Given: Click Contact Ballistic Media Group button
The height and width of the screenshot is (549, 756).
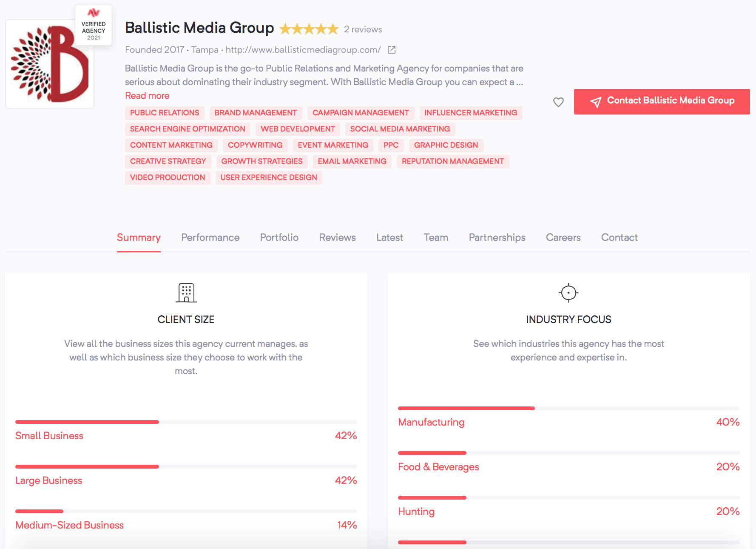Looking at the screenshot, I should 662,102.
